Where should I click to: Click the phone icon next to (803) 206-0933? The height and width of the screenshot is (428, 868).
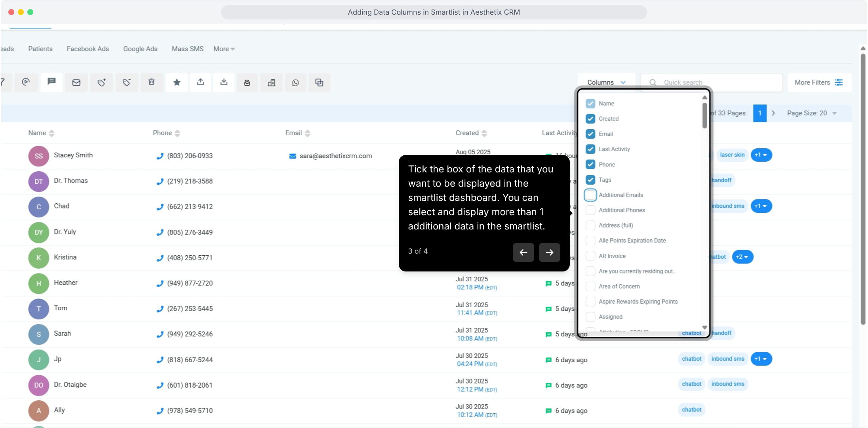160,156
